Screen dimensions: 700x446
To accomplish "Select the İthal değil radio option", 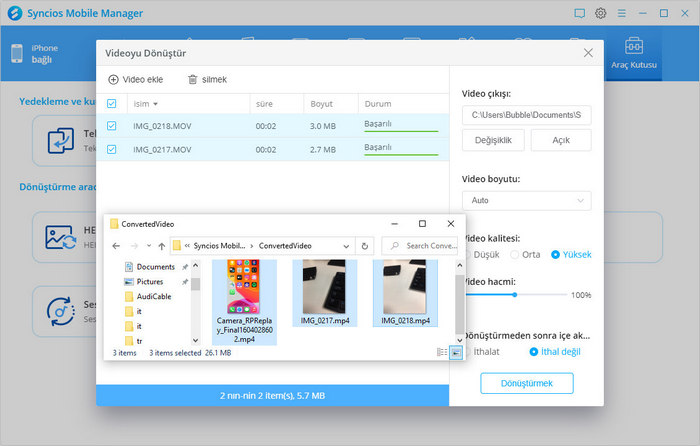I will 554,352.
